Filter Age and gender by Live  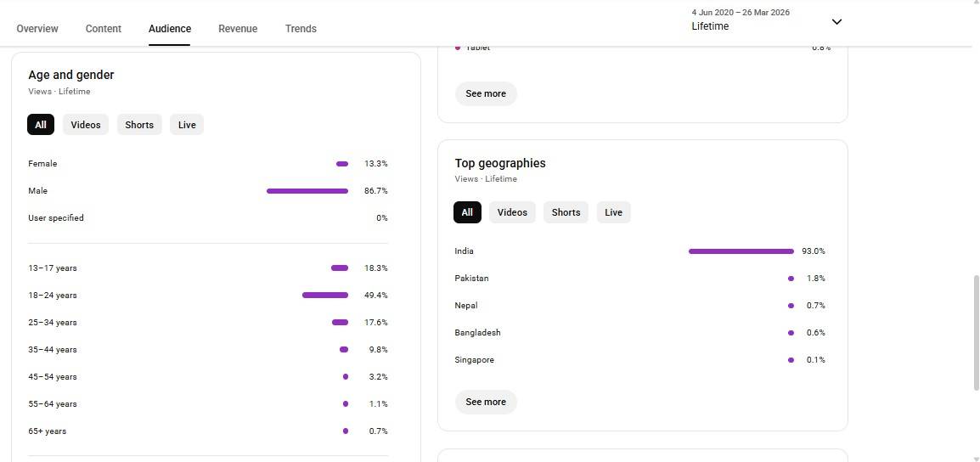[x=187, y=125]
